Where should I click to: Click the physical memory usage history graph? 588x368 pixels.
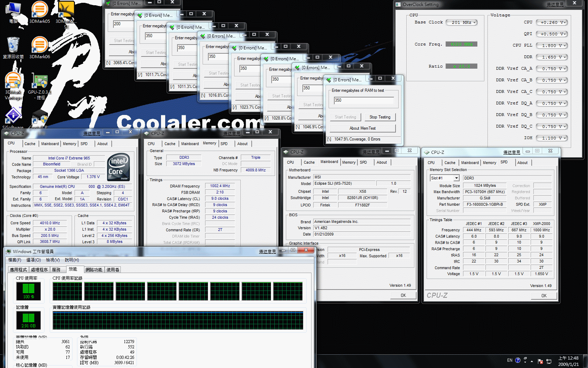[x=178, y=320]
